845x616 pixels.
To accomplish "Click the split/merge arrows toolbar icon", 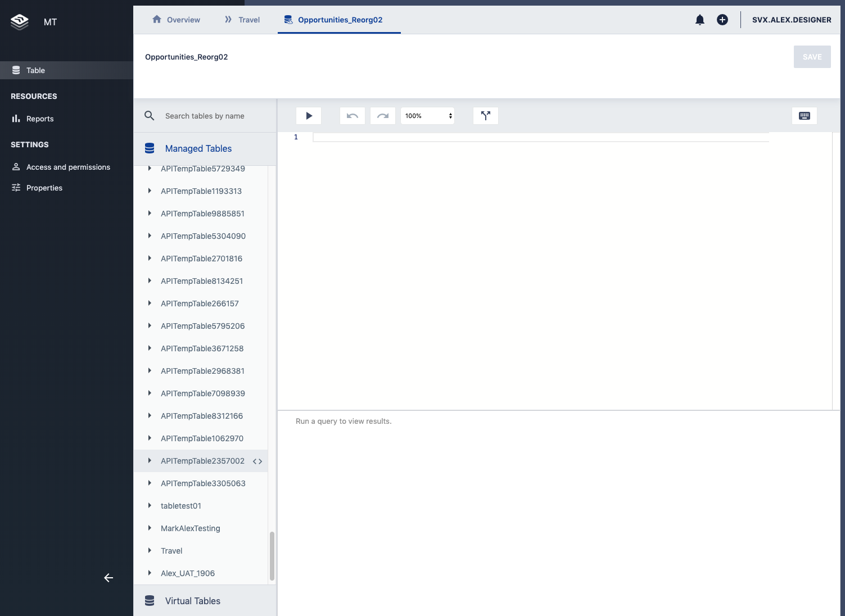I will point(486,116).
